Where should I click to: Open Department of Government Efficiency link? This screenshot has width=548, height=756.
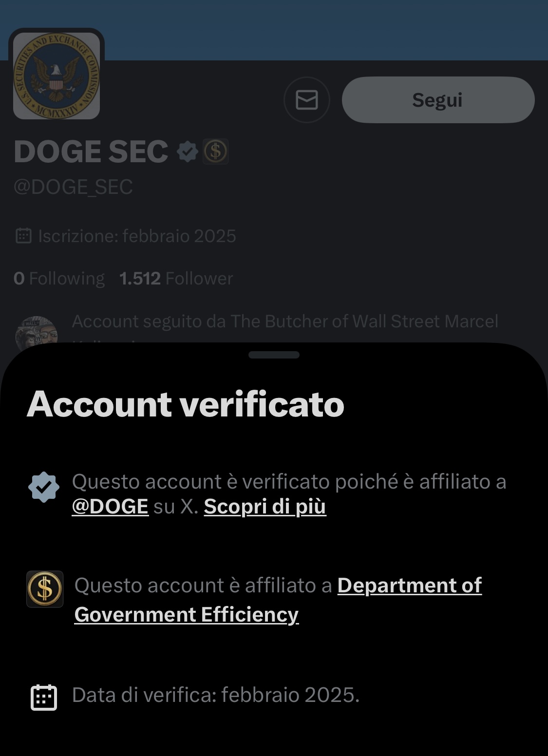[x=278, y=600]
